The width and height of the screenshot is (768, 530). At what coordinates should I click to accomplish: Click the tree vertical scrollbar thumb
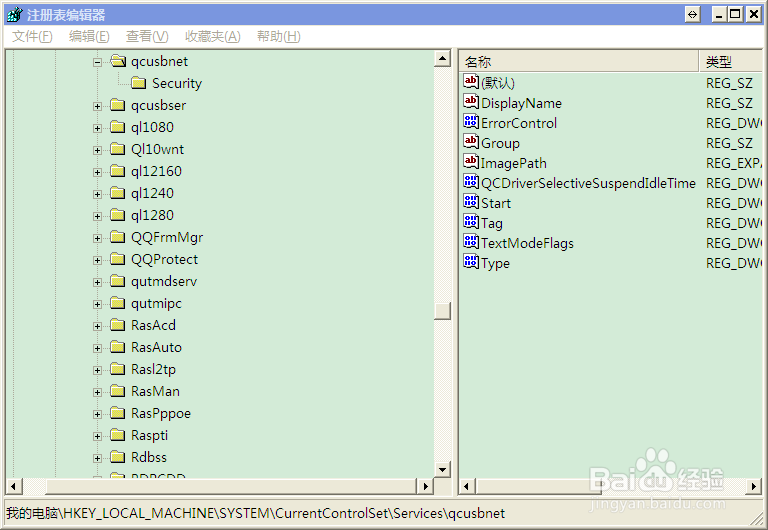tap(442, 311)
